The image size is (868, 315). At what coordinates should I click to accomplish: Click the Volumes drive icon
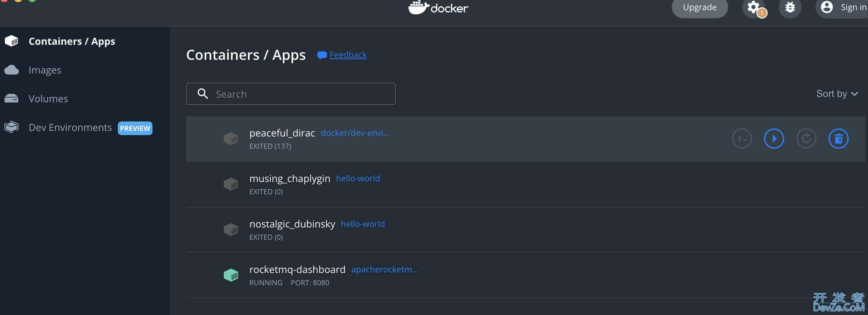click(x=12, y=99)
